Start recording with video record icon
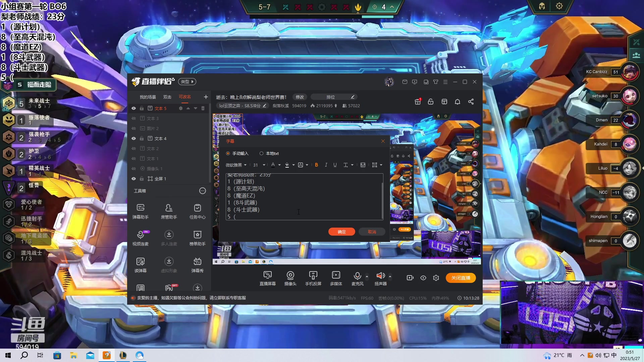This screenshot has height=362, width=644. click(410, 278)
